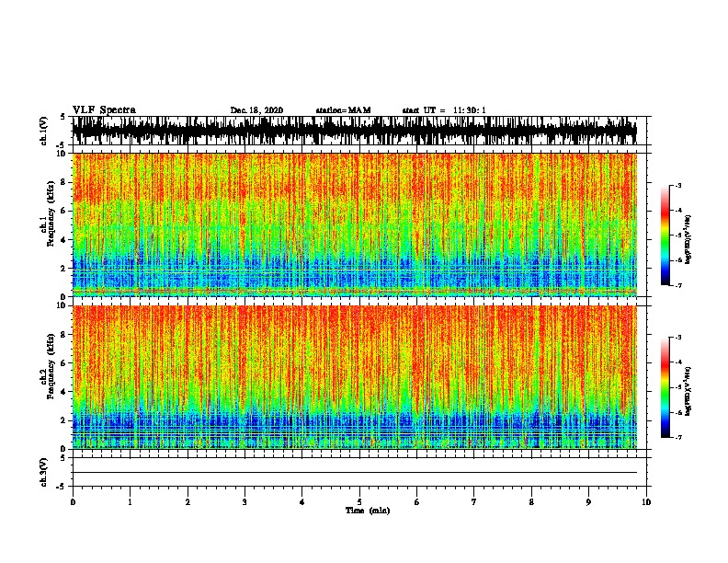
Task: Click the date "Dec. 18, 2020"
Action: (x=256, y=110)
